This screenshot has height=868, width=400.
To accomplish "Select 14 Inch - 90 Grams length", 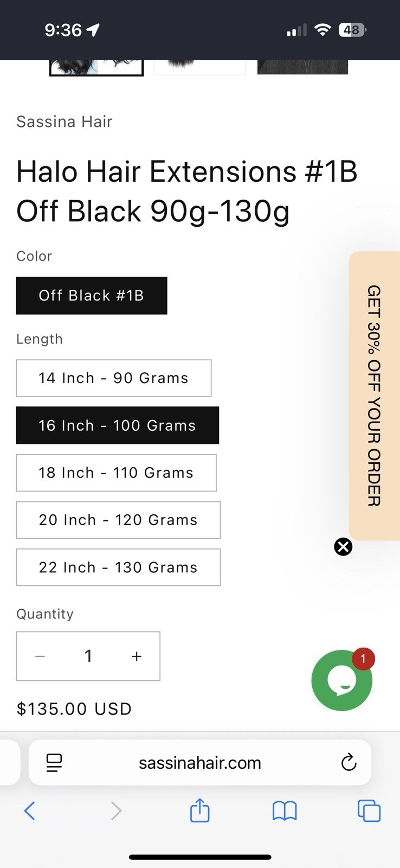I will click(x=114, y=378).
